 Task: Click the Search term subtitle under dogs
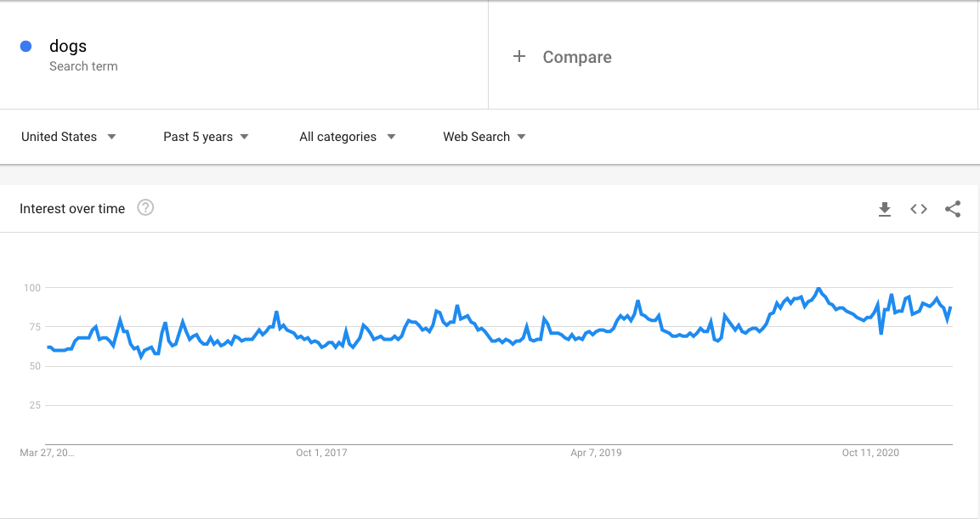tap(84, 66)
